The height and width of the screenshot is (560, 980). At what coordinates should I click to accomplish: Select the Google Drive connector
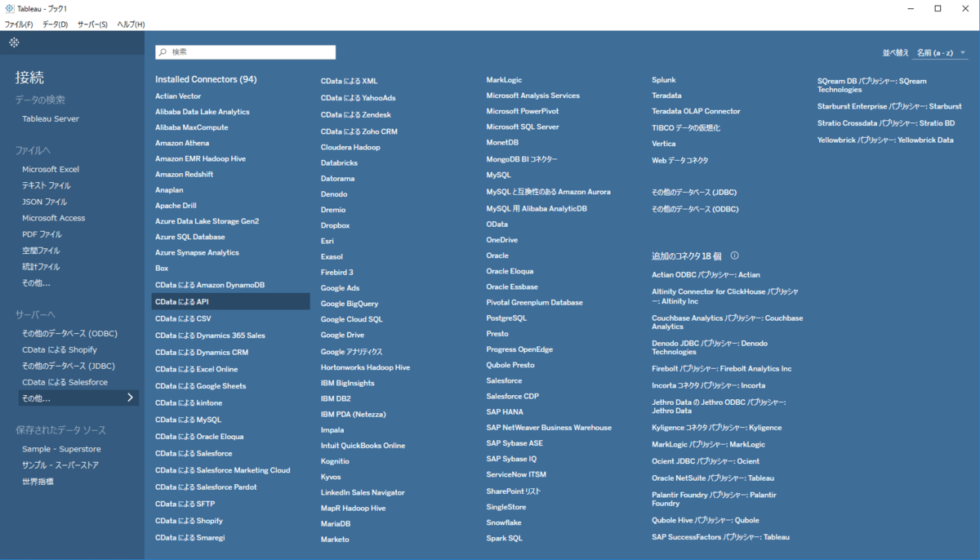pyautogui.click(x=343, y=335)
